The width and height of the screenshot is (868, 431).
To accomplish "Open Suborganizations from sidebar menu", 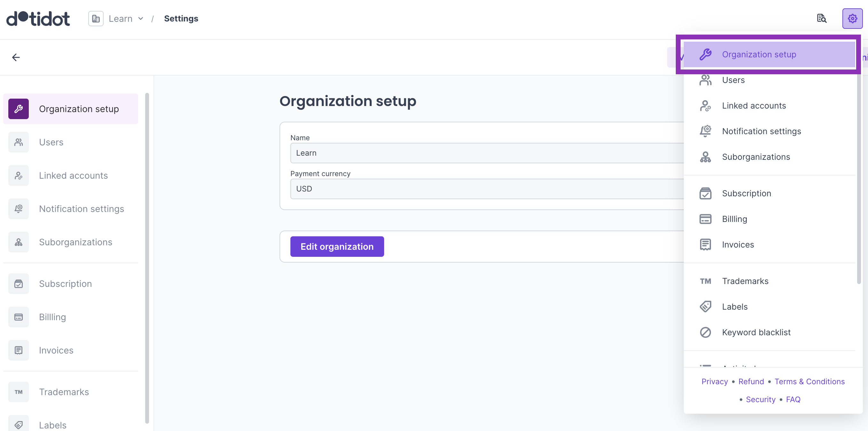I will pyautogui.click(x=75, y=241).
